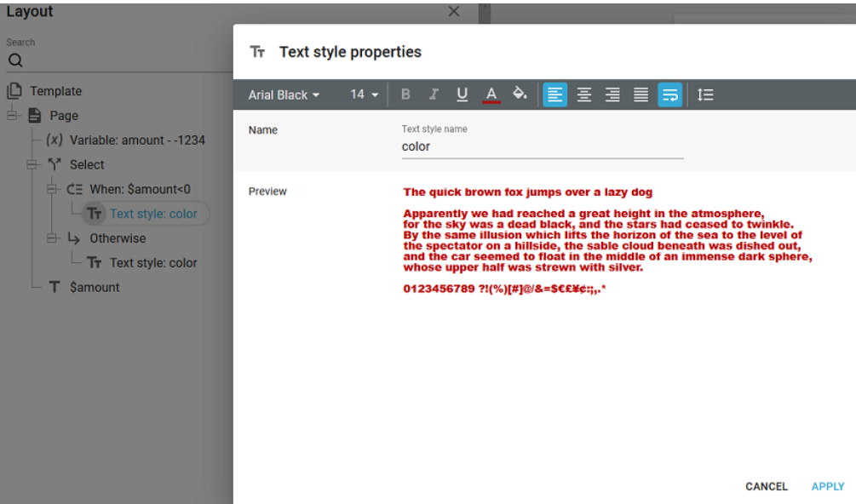Click the quick brown fox preview line
The height and width of the screenshot is (504, 856).
528,192
